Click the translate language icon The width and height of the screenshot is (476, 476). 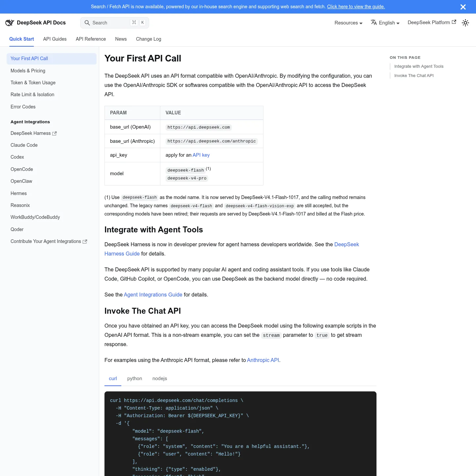click(x=374, y=22)
